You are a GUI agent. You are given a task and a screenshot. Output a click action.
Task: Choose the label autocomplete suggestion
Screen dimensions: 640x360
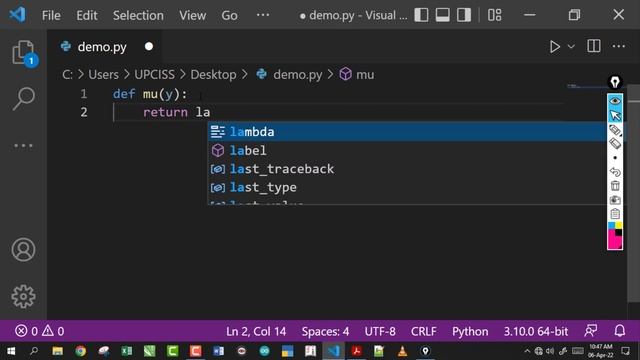coord(407,150)
